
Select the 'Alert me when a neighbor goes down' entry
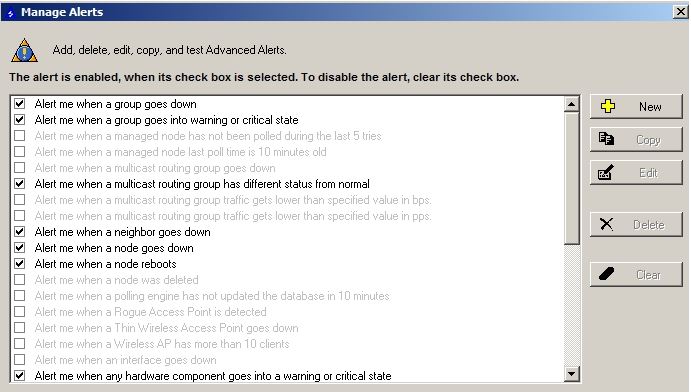coord(123,232)
